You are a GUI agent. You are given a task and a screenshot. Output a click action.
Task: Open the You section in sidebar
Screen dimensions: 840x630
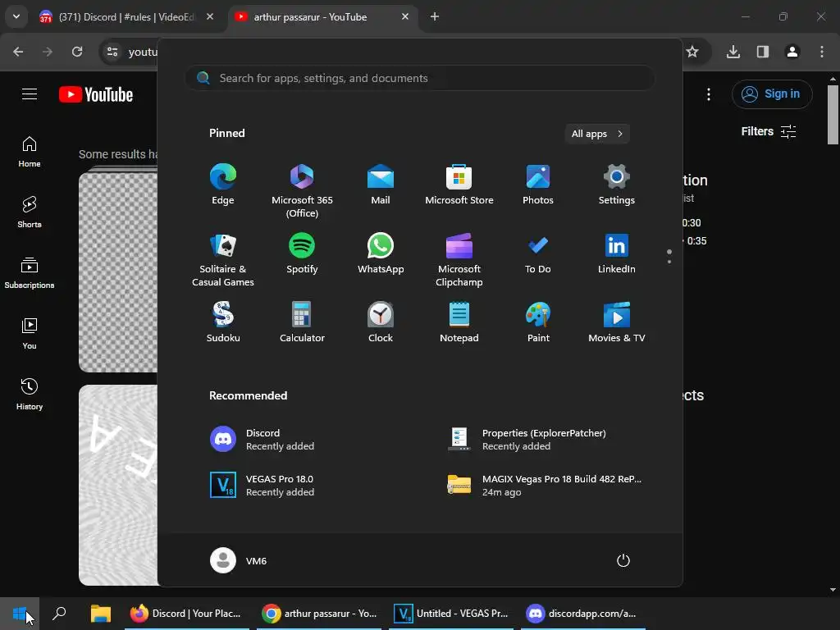point(30,334)
